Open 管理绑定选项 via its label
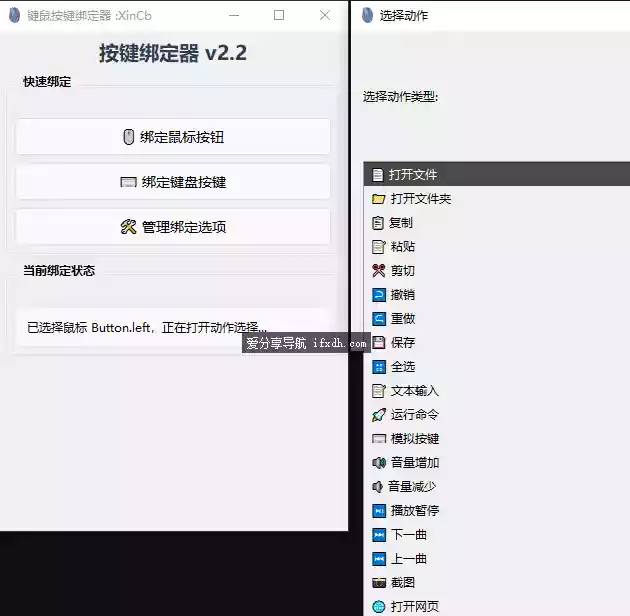The height and width of the screenshot is (616, 630). [x=184, y=227]
